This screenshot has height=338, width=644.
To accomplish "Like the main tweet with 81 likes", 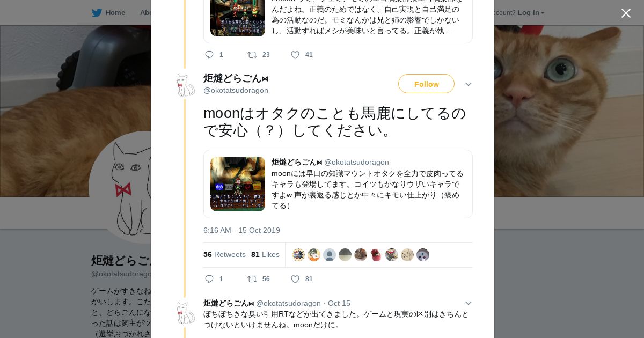I will click(295, 279).
